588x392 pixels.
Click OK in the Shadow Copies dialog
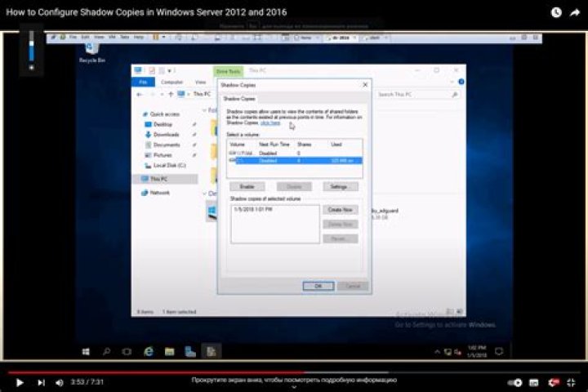[x=318, y=286]
